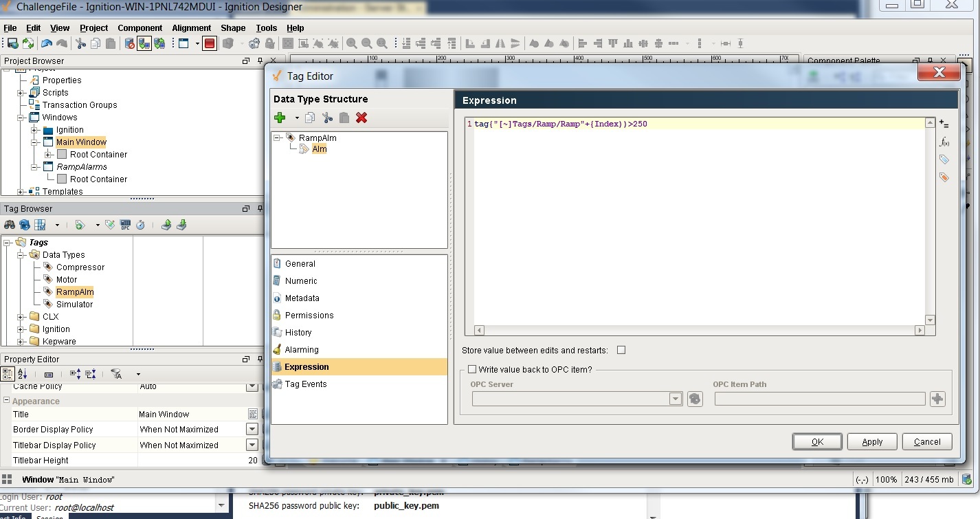The height and width of the screenshot is (519, 980).
Task: Click the Zoom In magnifier icon
Action: pos(352,43)
